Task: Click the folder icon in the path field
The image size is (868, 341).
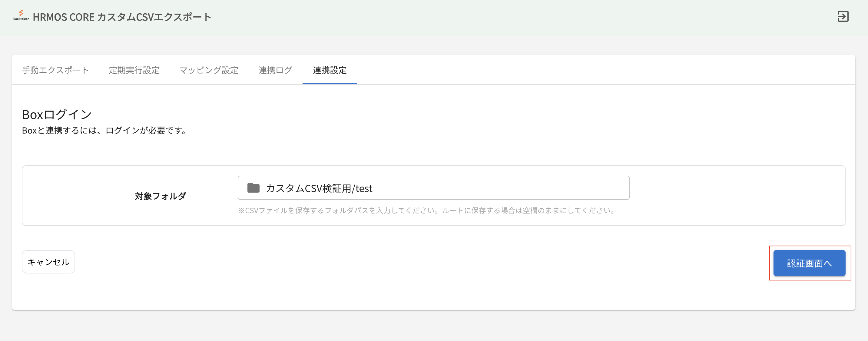Action: pyautogui.click(x=253, y=188)
